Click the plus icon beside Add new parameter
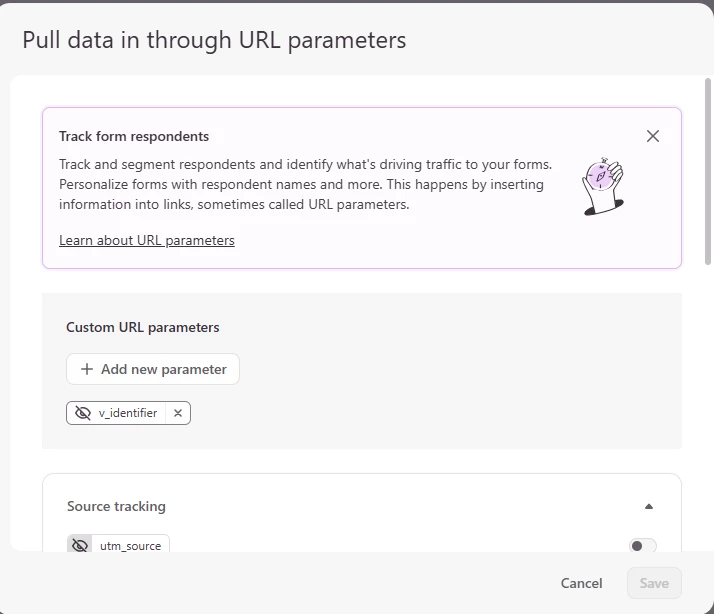The image size is (714, 614). [x=87, y=369]
